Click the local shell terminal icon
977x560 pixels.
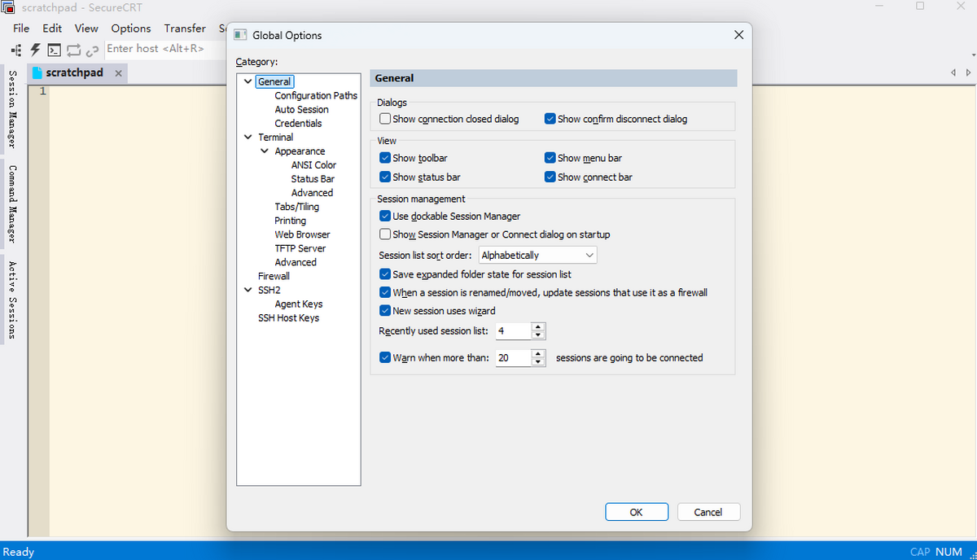point(54,50)
